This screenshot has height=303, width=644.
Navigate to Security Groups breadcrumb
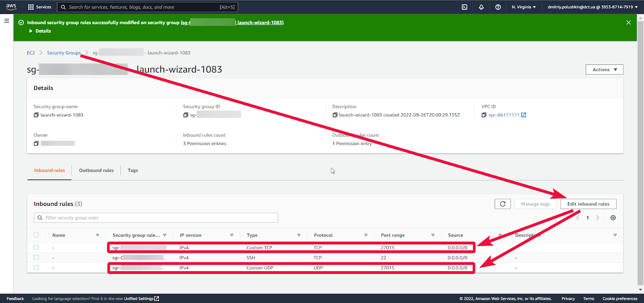64,53
